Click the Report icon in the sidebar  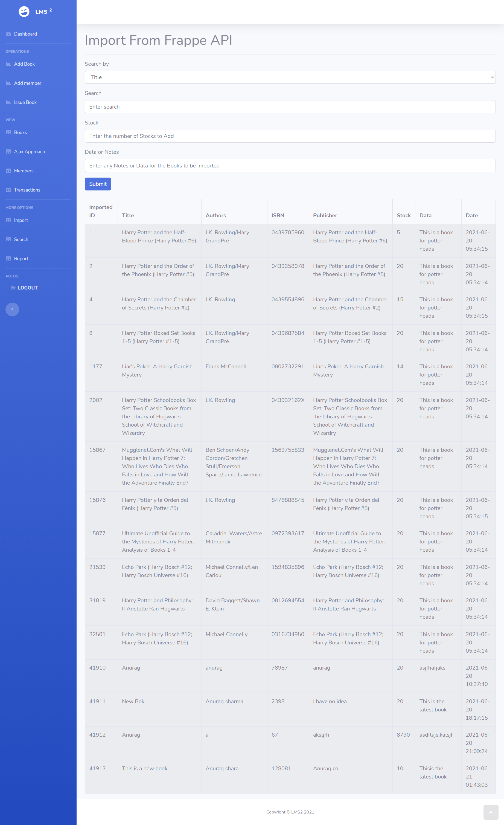[8, 258]
